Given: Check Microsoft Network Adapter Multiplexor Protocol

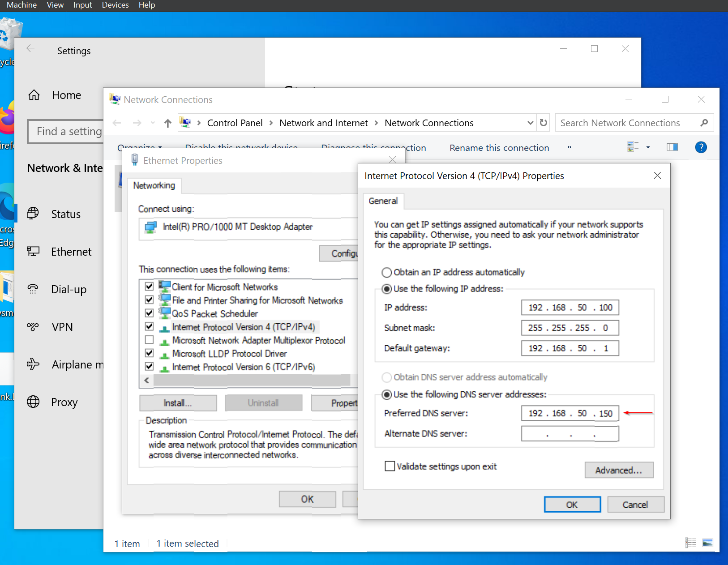Looking at the screenshot, I should click(150, 339).
